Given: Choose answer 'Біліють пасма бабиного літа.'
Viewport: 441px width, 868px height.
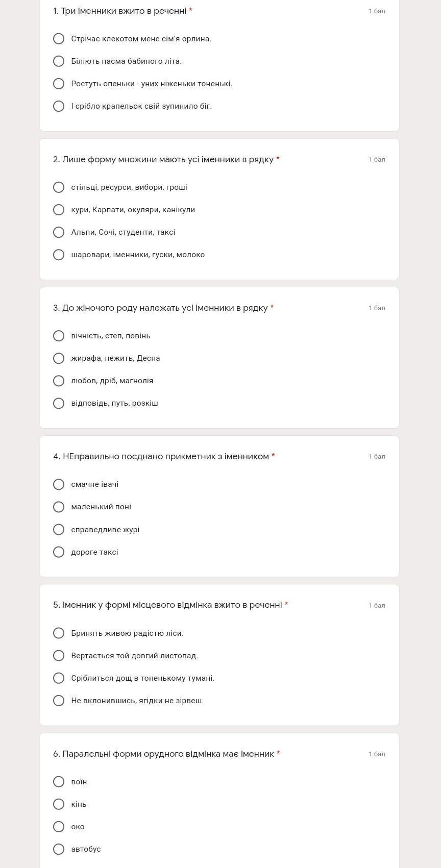Looking at the screenshot, I should 59,61.
